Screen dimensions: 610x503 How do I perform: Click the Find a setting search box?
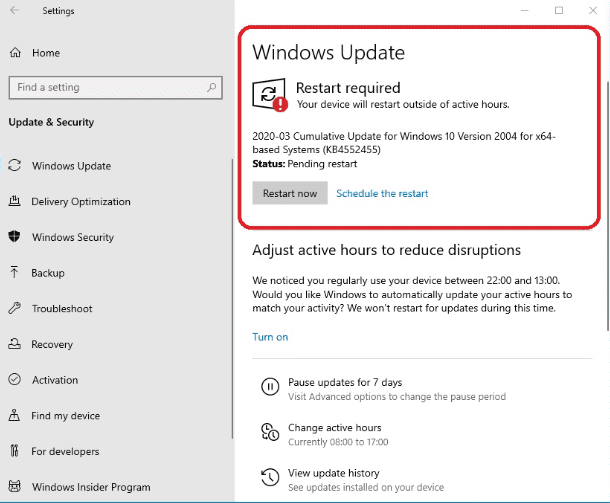(116, 88)
